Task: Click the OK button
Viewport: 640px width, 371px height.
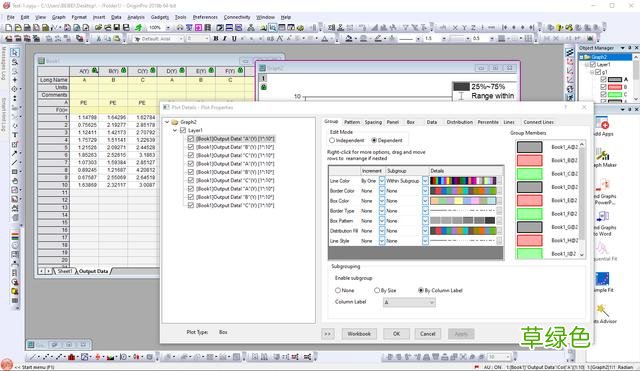Action: tap(396, 333)
